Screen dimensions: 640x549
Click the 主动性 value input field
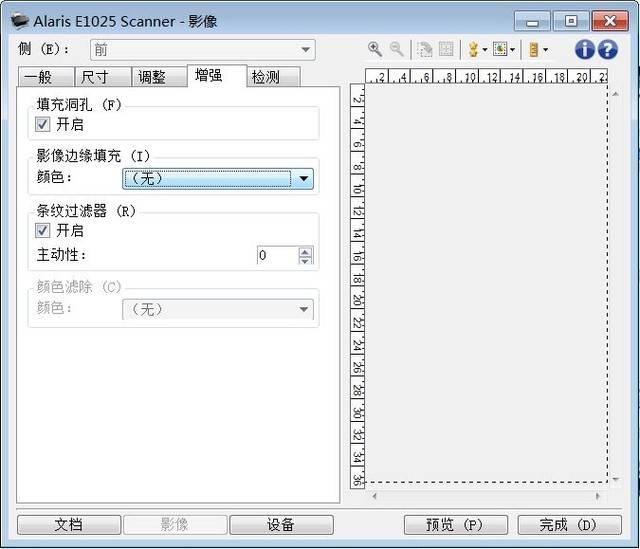pyautogui.click(x=278, y=255)
